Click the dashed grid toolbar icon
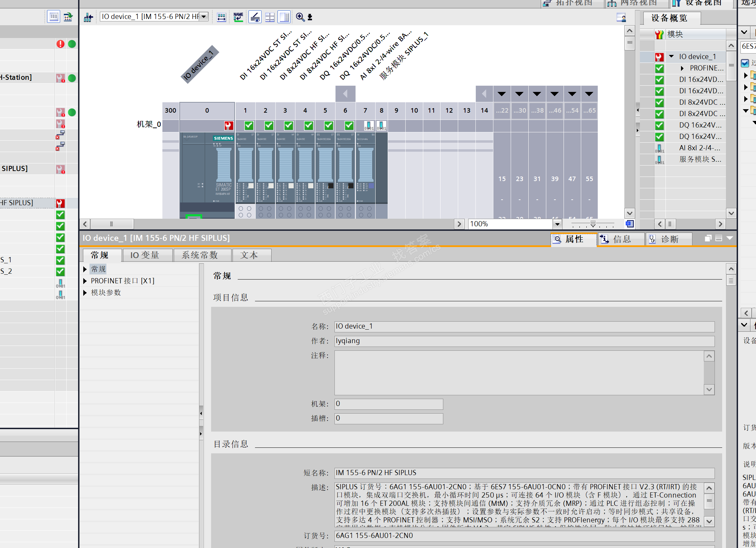 (270, 17)
